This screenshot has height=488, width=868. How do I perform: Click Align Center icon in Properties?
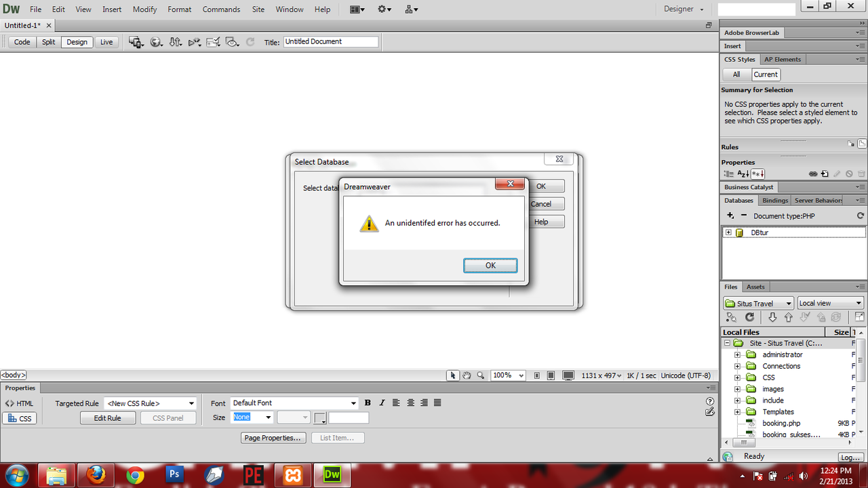(410, 403)
